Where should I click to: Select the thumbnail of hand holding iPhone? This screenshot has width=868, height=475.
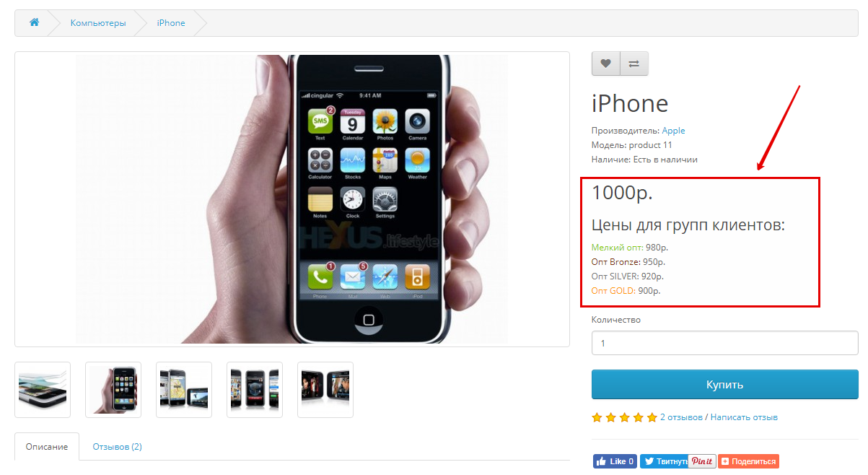pos(113,390)
